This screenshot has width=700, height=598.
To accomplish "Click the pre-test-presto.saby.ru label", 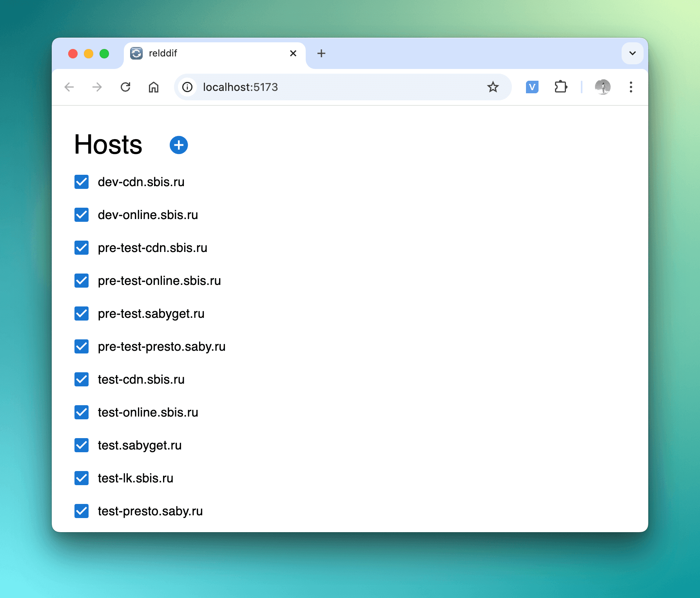I will (x=162, y=347).
